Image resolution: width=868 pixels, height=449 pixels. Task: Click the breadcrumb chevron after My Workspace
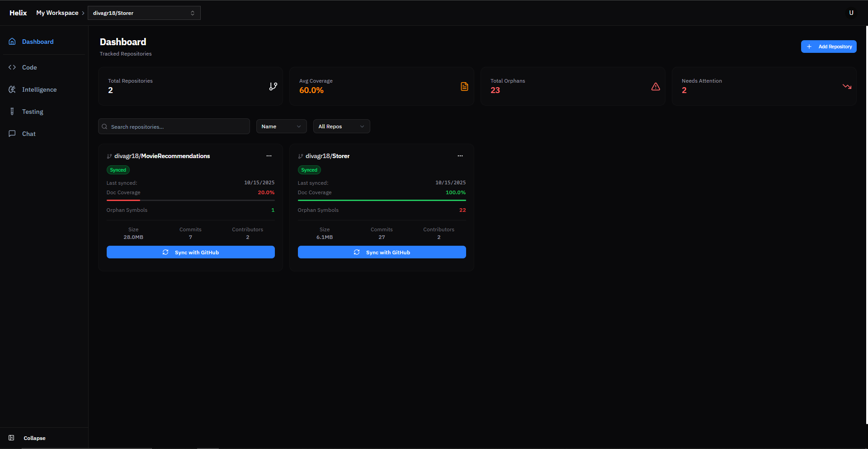point(83,13)
